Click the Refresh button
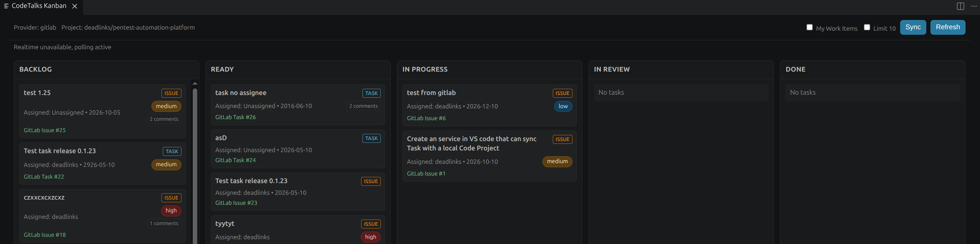This screenshot has height=244, width=980. click(948, 28)
